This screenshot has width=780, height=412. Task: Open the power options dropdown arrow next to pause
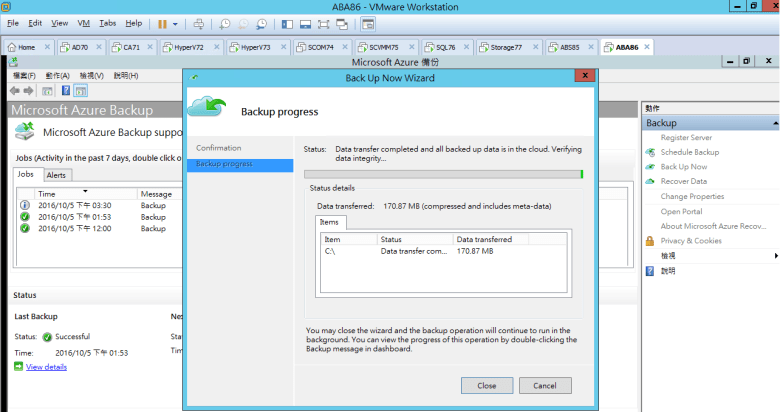176,23
